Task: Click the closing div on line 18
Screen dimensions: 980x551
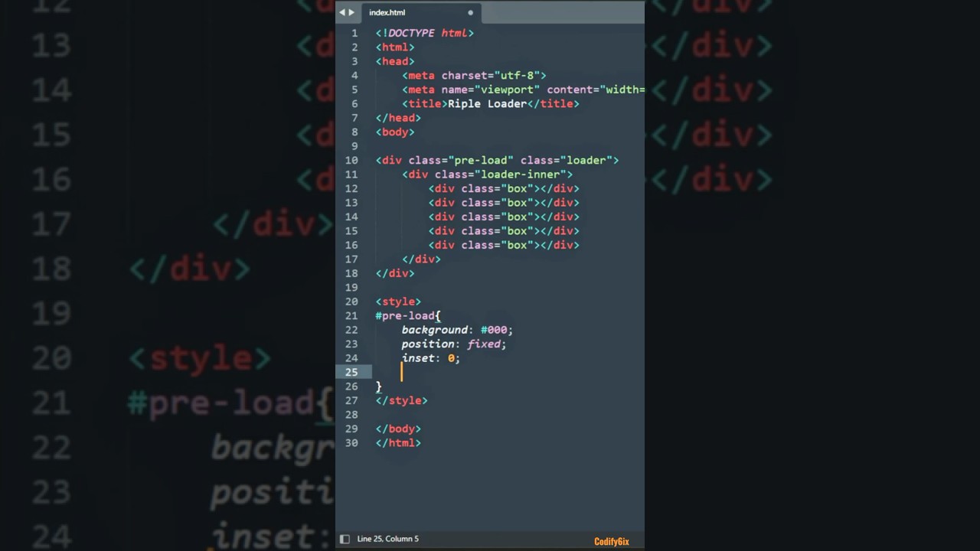Action: click(x=395, y=274)
